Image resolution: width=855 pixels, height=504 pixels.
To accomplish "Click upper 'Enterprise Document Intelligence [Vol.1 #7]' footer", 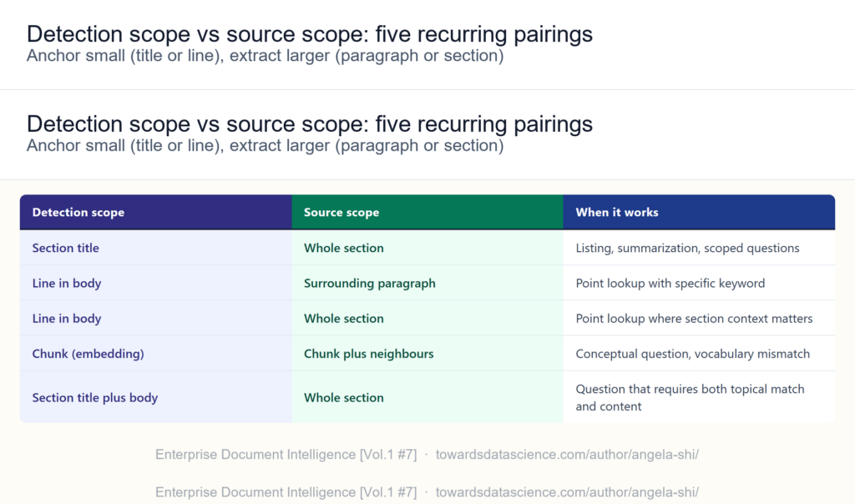I will point(286,455).
